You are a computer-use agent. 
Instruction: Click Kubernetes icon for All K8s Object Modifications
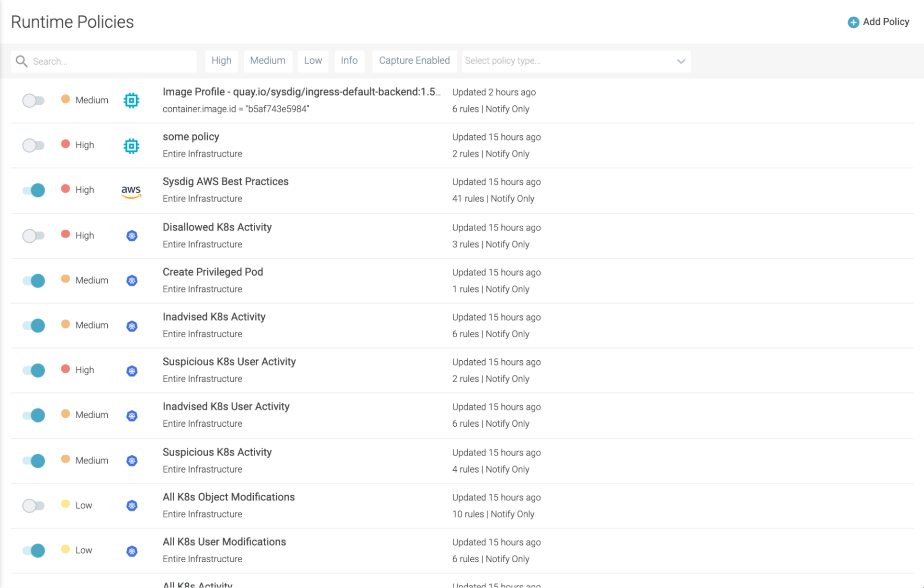coord(132,506)
